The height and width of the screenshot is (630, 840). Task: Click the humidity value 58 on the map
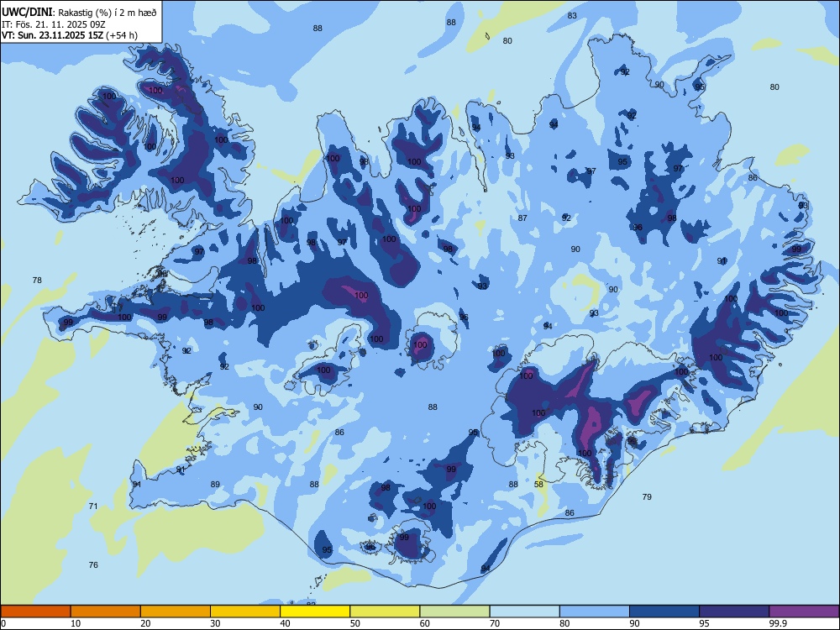539,485
